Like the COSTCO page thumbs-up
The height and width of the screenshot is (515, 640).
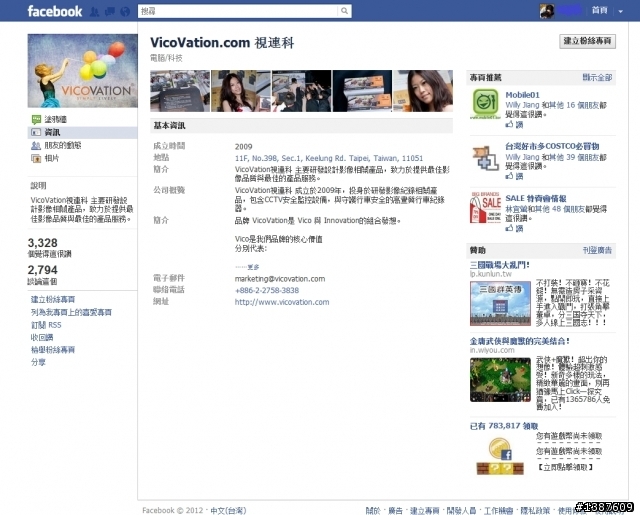(x=515, y=176)
